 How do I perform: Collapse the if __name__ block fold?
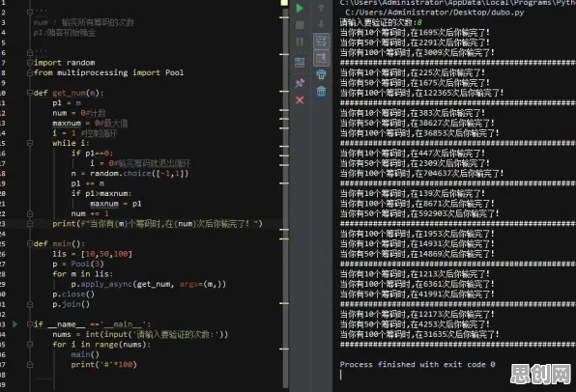pos(30,324)
